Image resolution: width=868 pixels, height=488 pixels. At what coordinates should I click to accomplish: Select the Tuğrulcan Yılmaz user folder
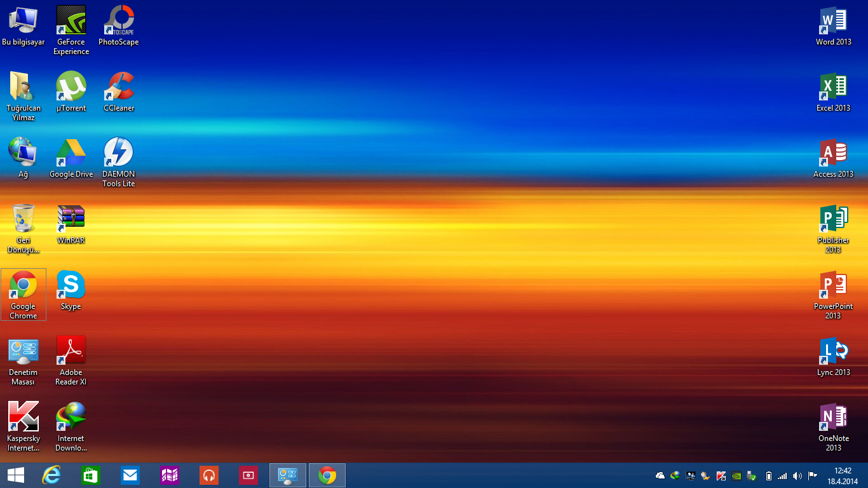[x=23, y=97]
